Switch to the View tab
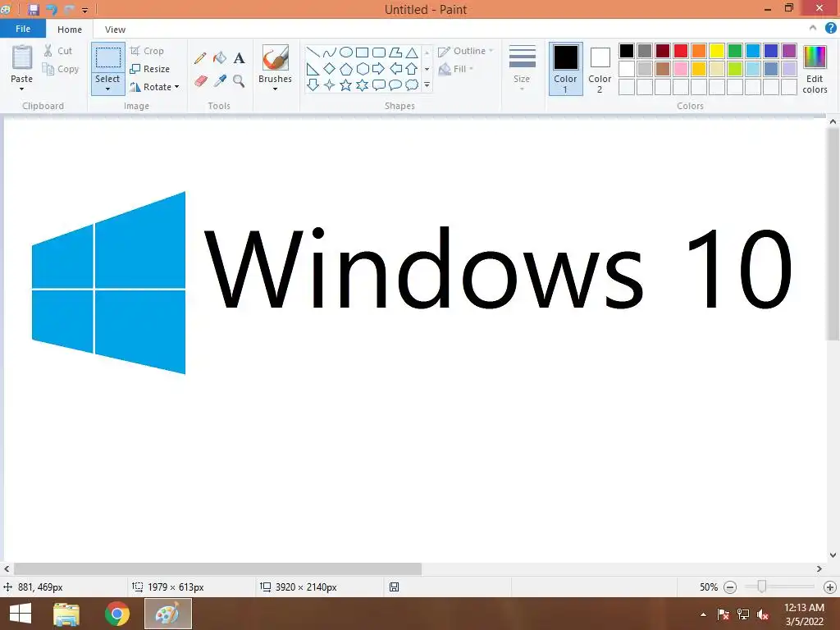Screen dimensions: 840x630 115,30
